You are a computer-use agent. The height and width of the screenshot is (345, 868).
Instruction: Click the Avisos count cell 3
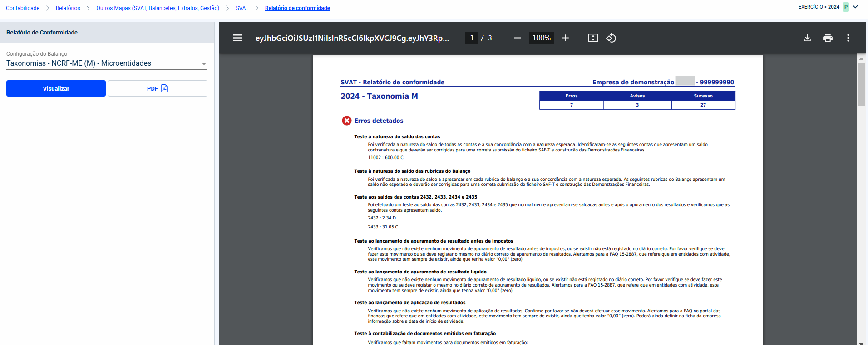pyautogui.click(x=637, y=105)
